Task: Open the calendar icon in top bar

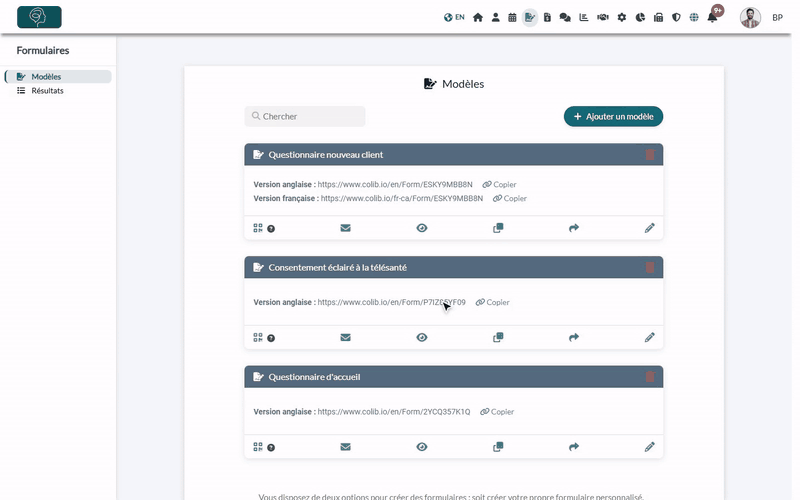Action: [x=512, y=17]
